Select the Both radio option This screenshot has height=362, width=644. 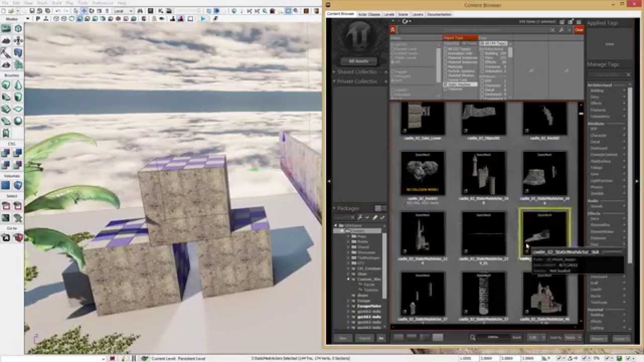click(393, 80)
